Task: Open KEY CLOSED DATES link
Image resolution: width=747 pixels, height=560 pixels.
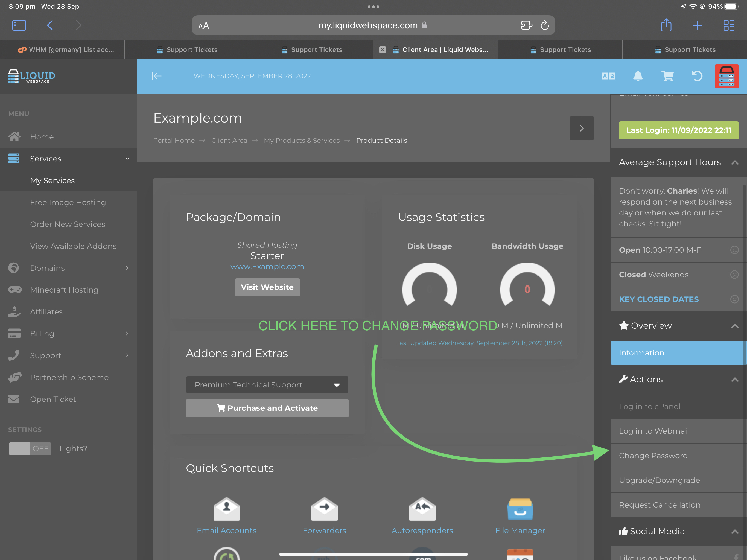Action: [x=658, y=299]
